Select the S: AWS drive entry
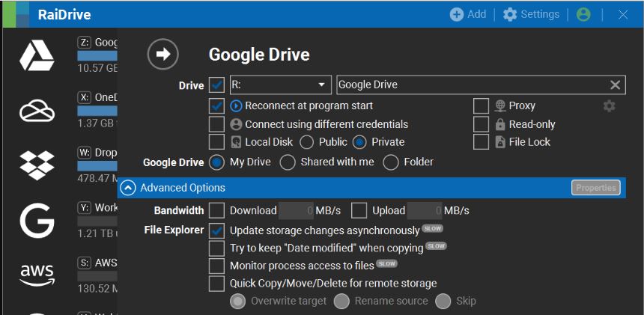The image size is (644, 315). [97, 275]
